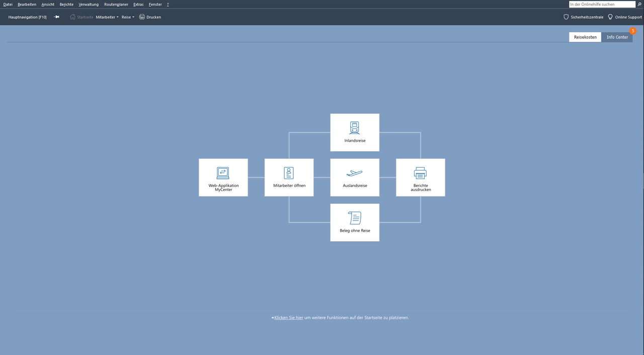Switch to the Info Center tab

click(x=617, y=37)
